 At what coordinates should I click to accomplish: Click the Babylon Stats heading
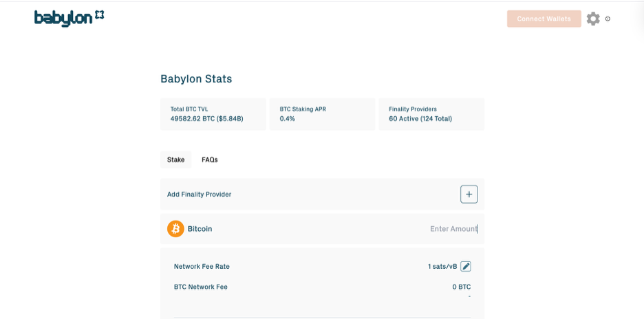(196, 79)
